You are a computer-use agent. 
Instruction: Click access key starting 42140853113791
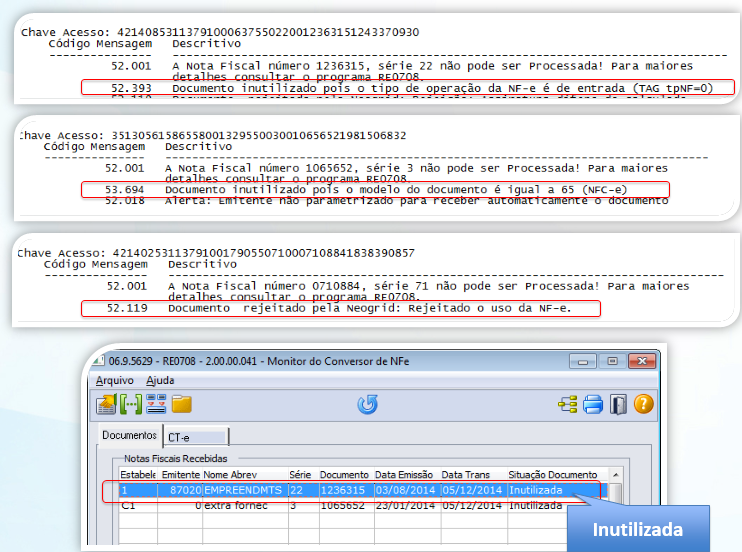268,32
